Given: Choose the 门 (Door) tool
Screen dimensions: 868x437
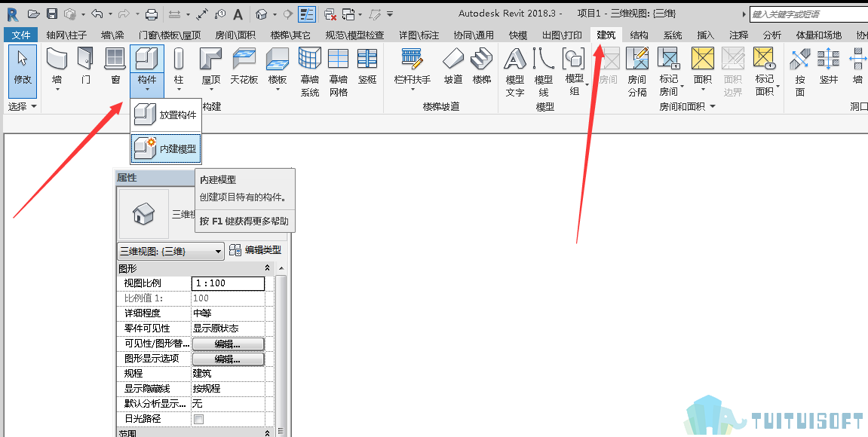Looking at the screenshot, I should point(86,66).
